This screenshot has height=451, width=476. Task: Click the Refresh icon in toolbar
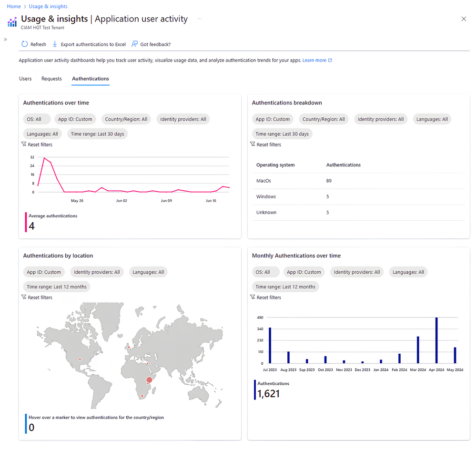tap(25, 44)
